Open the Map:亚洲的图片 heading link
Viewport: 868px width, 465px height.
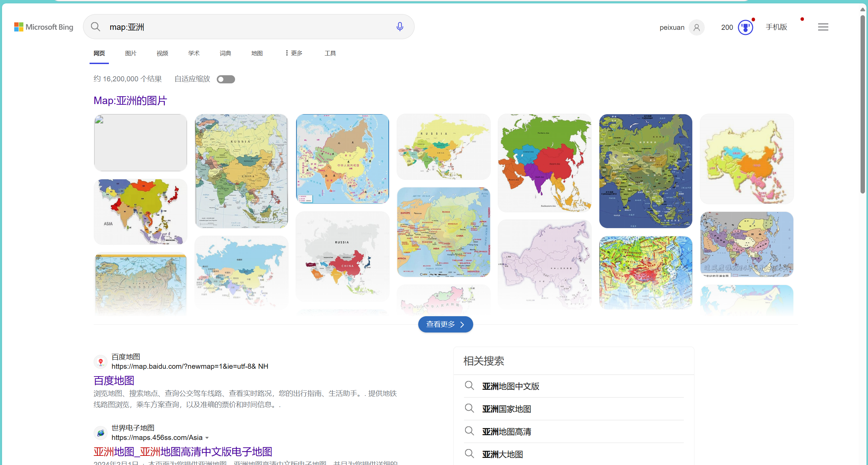[x=130, y=101]
